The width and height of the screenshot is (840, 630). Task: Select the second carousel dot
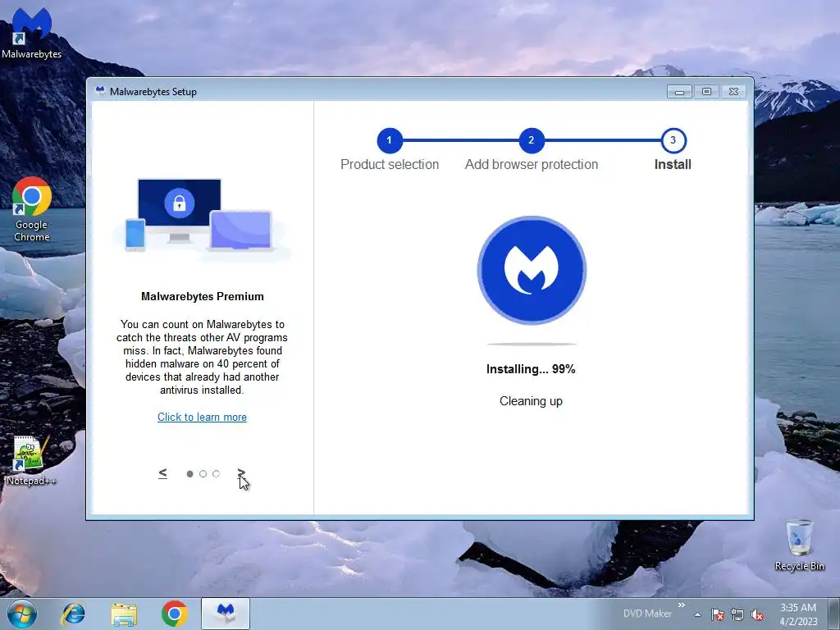203,473
